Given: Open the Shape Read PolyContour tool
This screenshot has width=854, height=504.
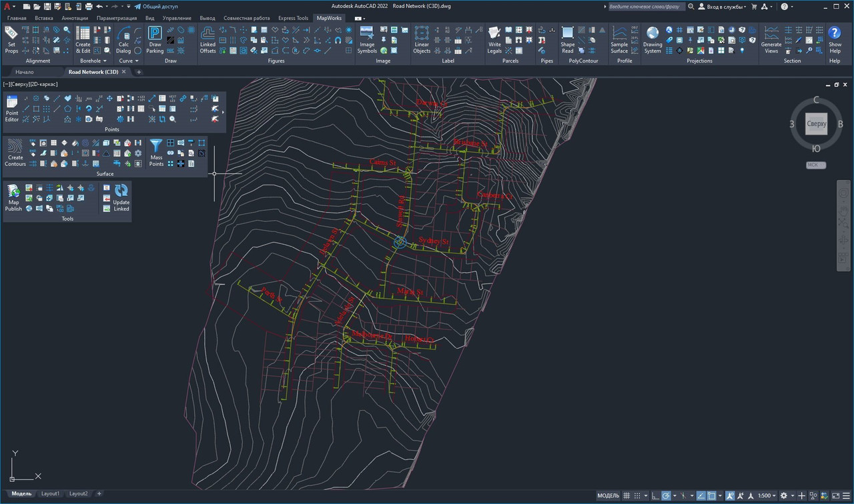Looking at the screenshot, I should (568, 40).
